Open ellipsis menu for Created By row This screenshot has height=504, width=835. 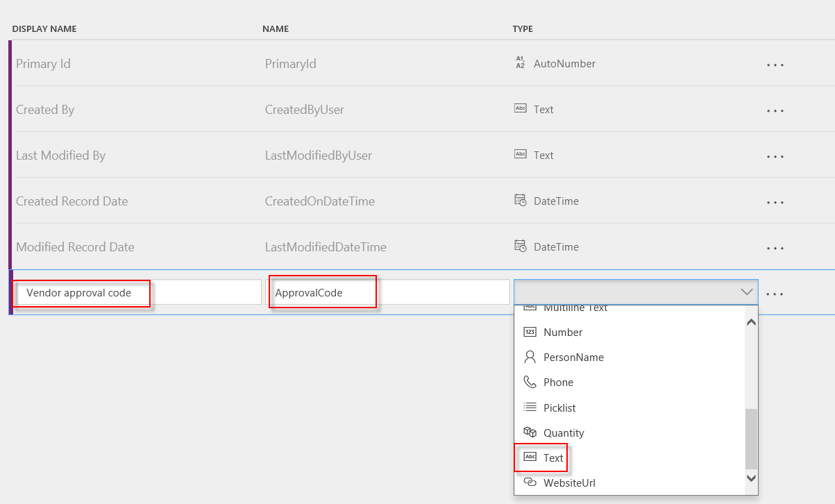coord(775,110)
